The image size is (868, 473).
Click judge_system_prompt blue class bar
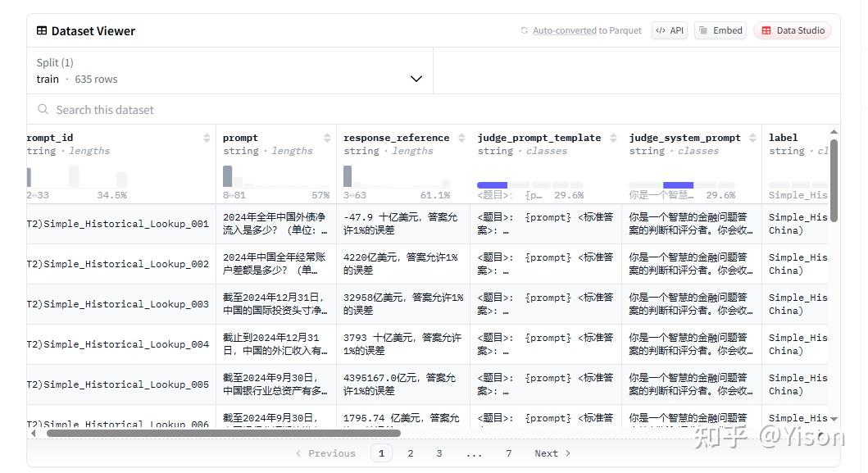tap(678, 185)
